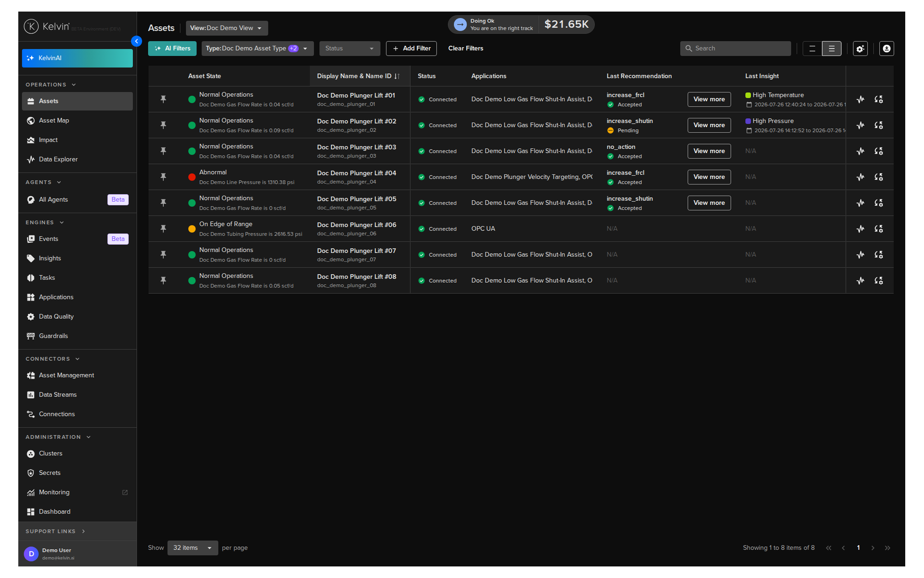
Task: Click the sync settings icon for Plunger Lift #05
Action: pyautogui.click(x=879, y=203)
